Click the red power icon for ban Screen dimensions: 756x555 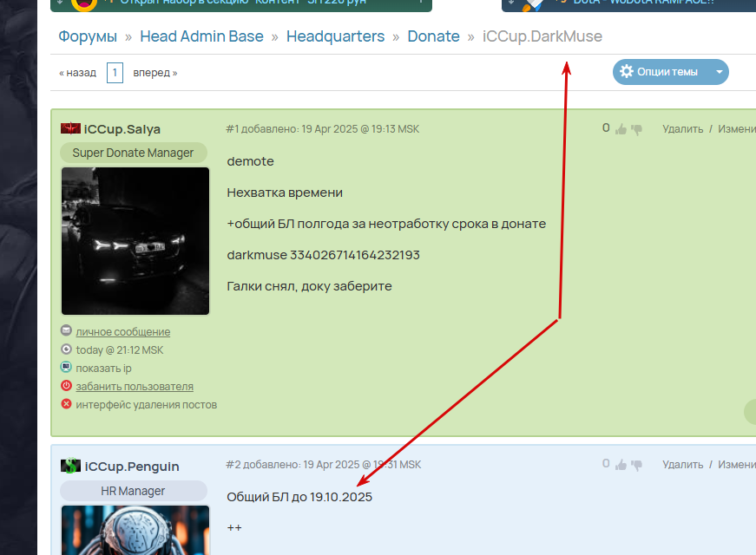(66, 385)
